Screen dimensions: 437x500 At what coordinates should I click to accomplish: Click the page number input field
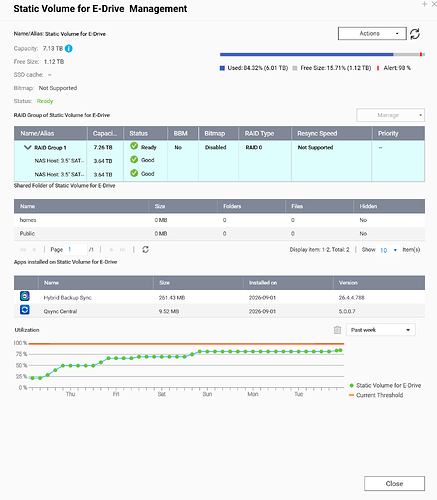75,249
